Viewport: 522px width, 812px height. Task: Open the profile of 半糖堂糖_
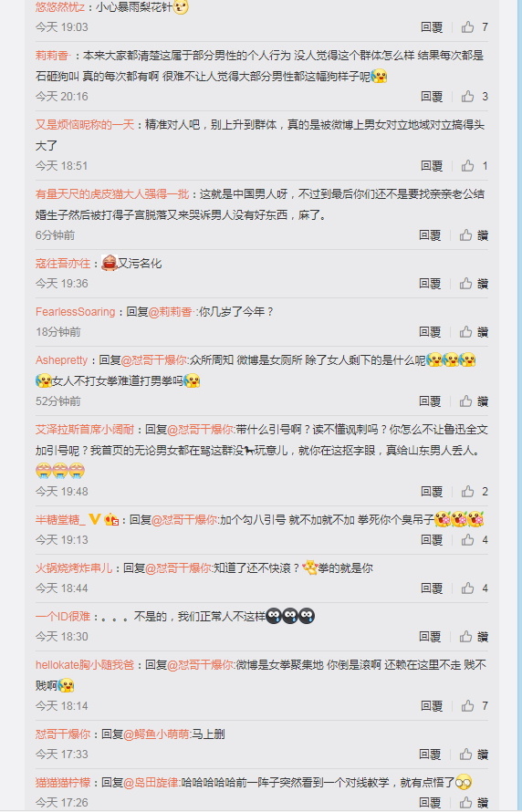pyautogui.click(x=60, y=519)
